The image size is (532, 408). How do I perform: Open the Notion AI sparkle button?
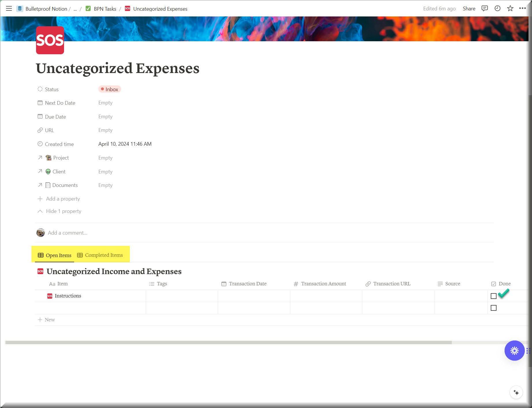pos(516,393)
